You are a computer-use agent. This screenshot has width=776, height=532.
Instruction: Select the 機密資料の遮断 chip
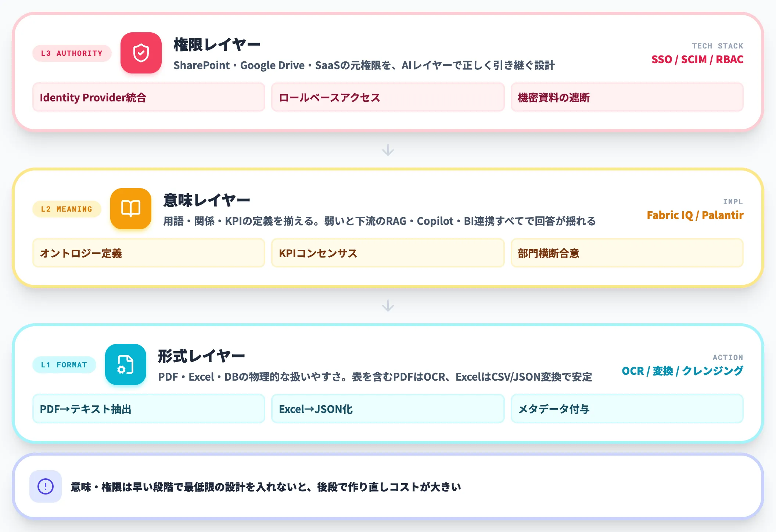627,97
